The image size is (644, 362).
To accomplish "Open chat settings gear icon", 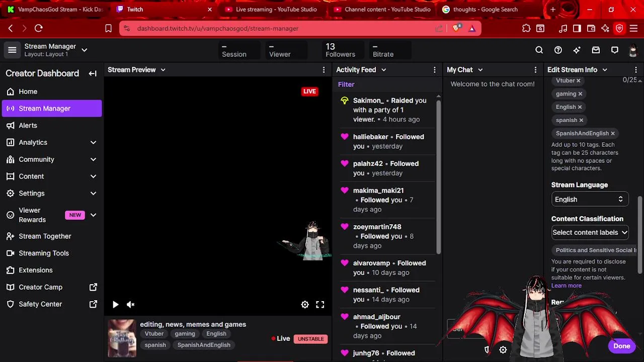I will 503,350.
